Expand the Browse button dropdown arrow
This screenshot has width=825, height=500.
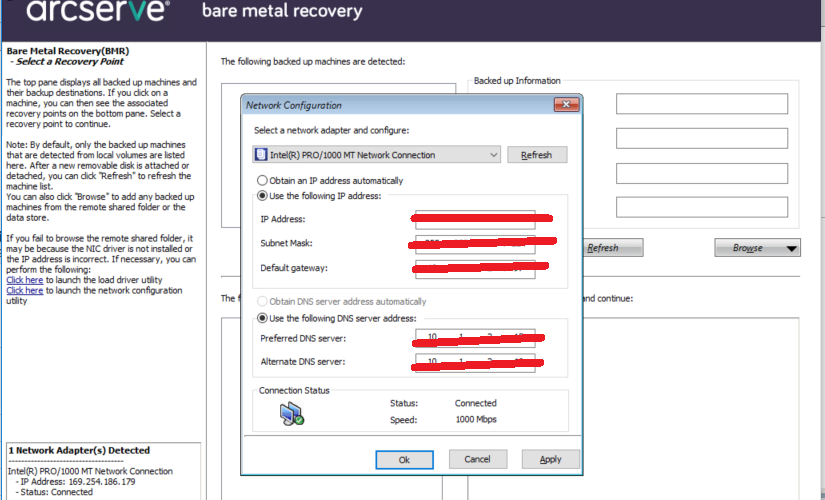pyautogui.click(x=791, y=248)
